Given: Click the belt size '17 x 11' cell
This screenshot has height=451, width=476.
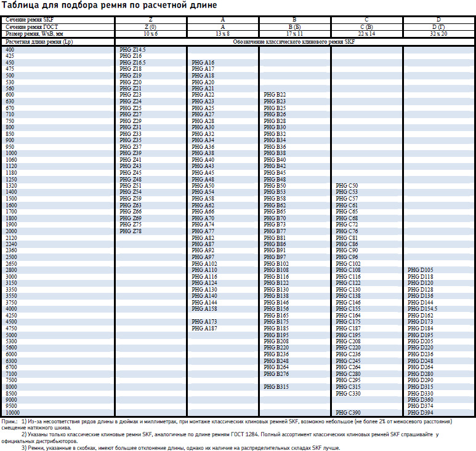Looking at the screenshot, I should pyautogui.click(x=294, y=34).
